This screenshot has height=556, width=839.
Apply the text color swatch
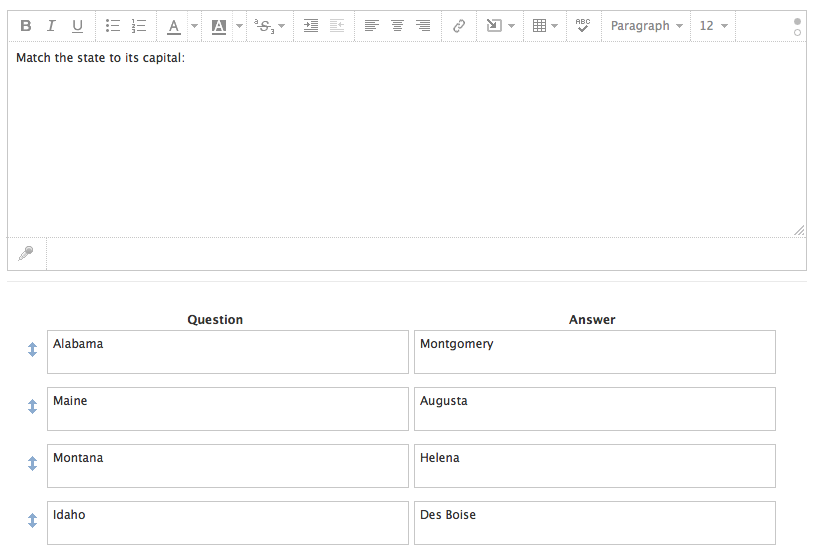(173, 26)
